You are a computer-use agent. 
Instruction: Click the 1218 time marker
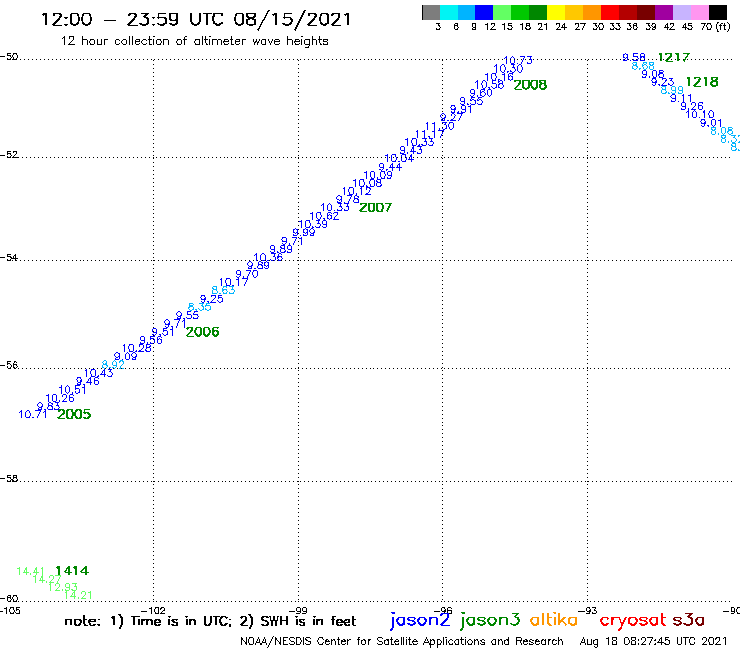[702, 82]
